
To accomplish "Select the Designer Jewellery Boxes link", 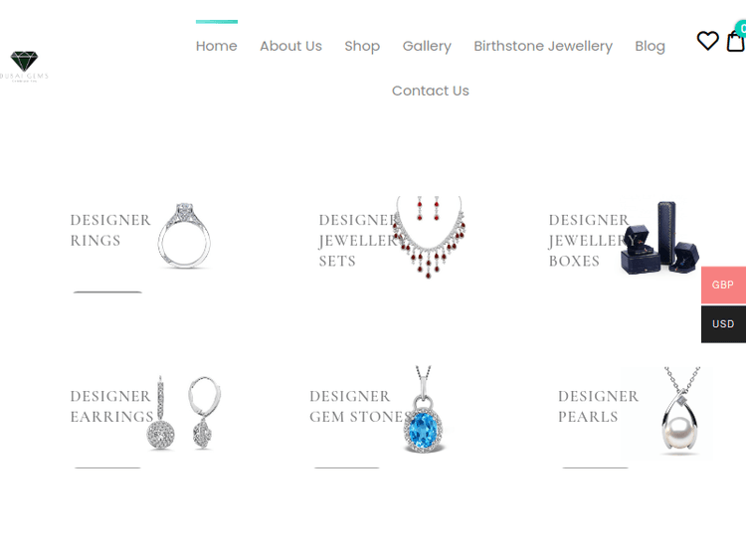I will coord(590,241).
